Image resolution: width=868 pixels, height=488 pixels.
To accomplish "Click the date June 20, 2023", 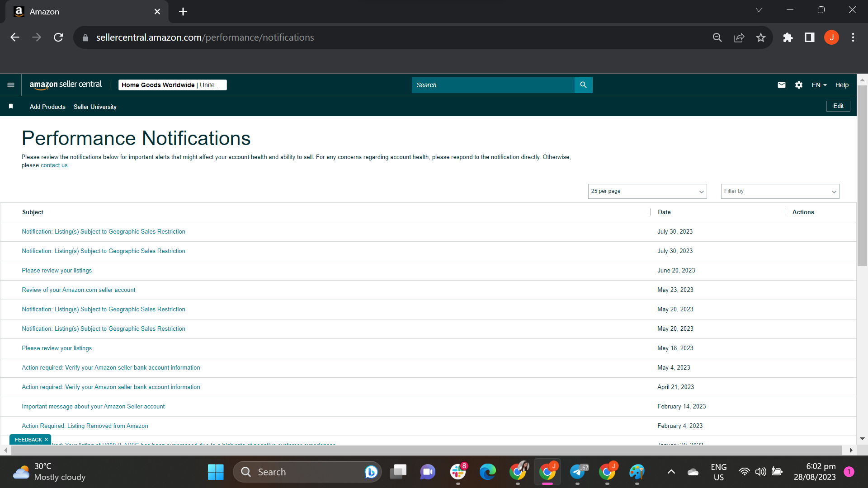I will coord(676,271).
